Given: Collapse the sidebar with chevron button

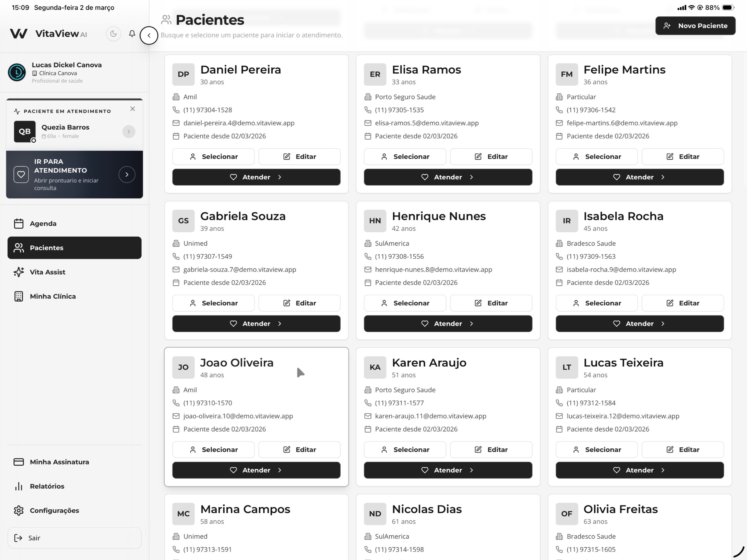Looking at the screenshot, I should 149,36.
